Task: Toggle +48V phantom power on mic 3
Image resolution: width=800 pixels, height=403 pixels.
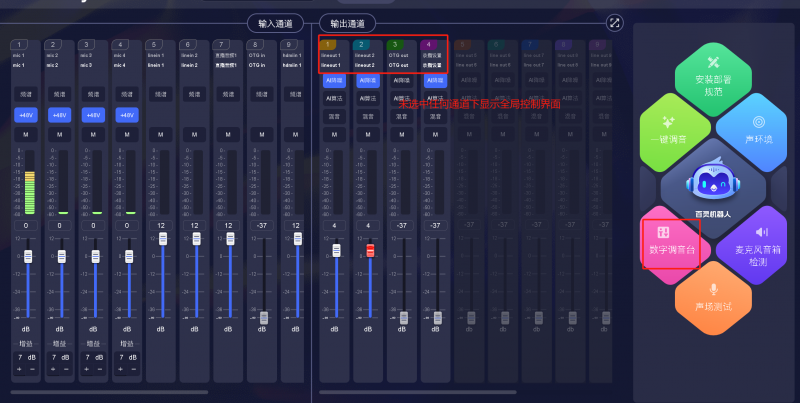Action: point(92,115)
